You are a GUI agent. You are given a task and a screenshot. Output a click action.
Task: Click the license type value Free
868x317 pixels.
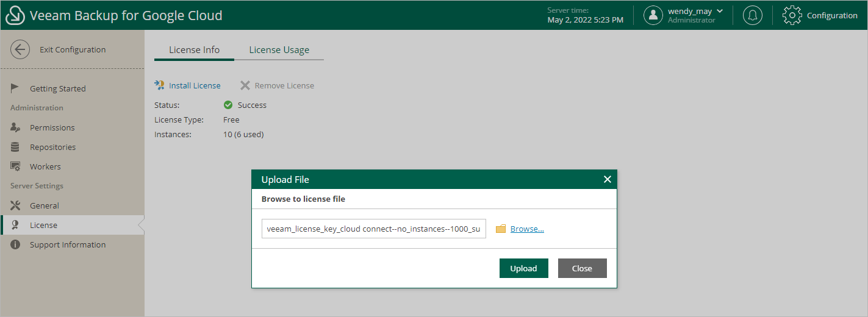(x=231, y=119)
